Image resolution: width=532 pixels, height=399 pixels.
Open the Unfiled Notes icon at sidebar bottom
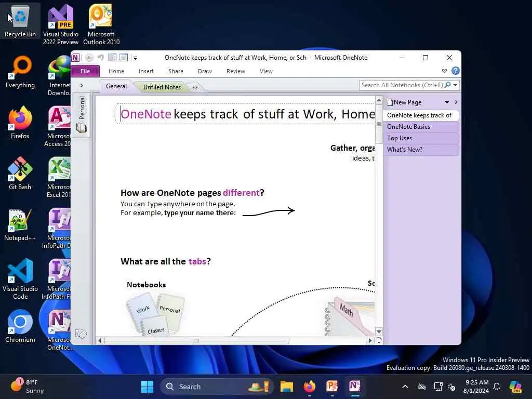click(81, 334)
